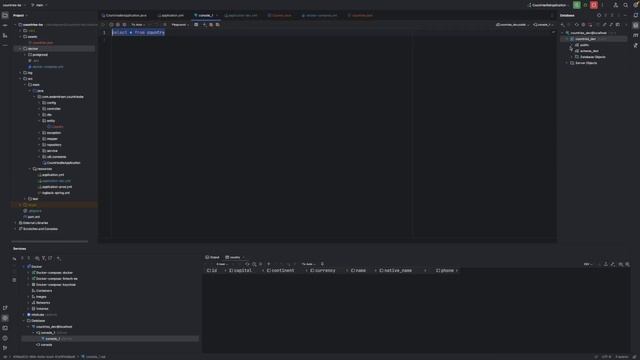The image size is (640, 360).
Task: Click the project tree horizontal scrollbar
Action: 50,241
